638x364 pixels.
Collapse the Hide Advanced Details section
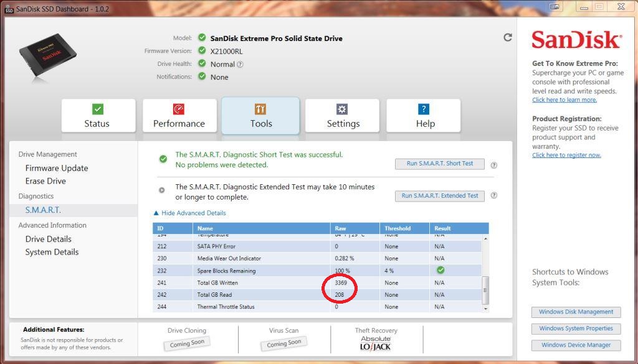coord(189,213)
